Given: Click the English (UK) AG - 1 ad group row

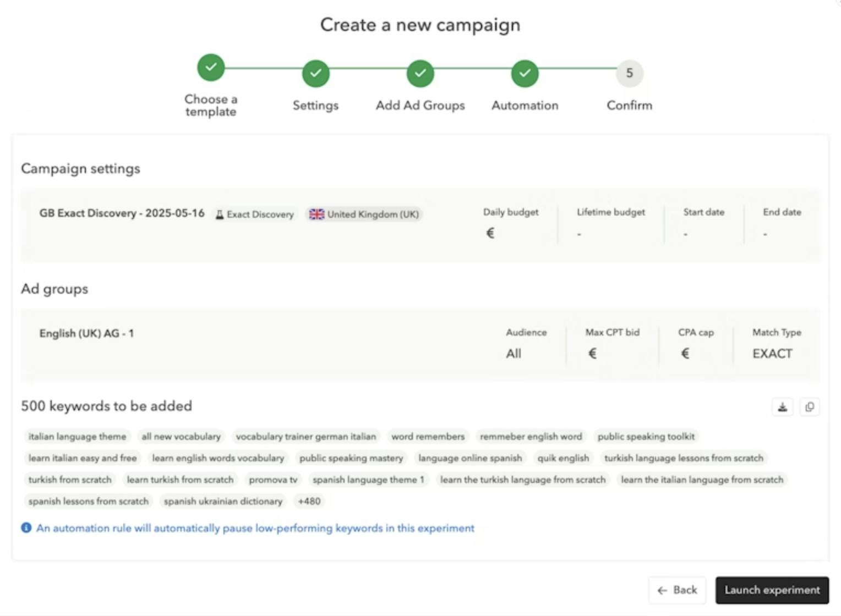Looking at the screenshot, I should click(x=86, y=333).
